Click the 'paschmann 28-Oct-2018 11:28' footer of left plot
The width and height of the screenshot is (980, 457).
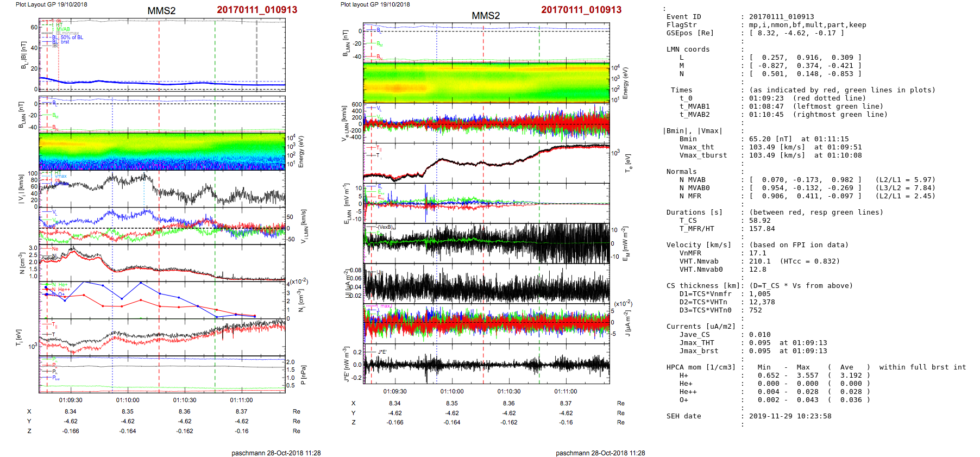click(276, 453)
